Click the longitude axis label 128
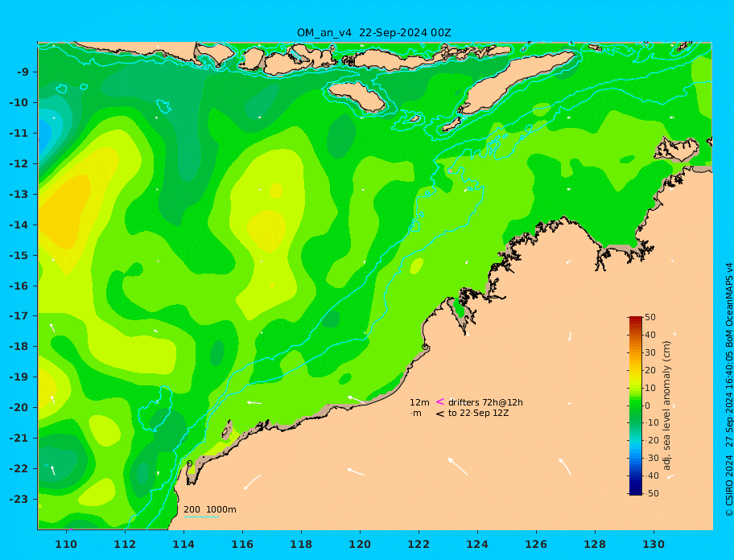734x560 pixels. coord(595,544)
